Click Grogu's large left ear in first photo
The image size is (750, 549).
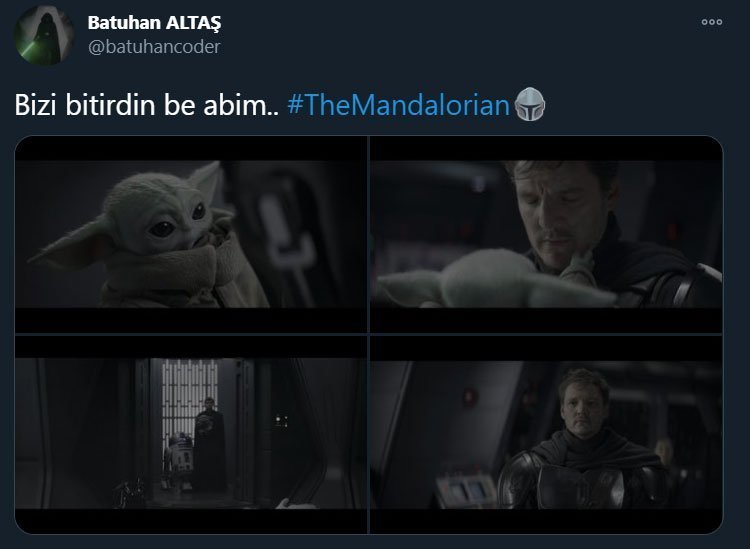pyautogui.click(x=72, y=244)
